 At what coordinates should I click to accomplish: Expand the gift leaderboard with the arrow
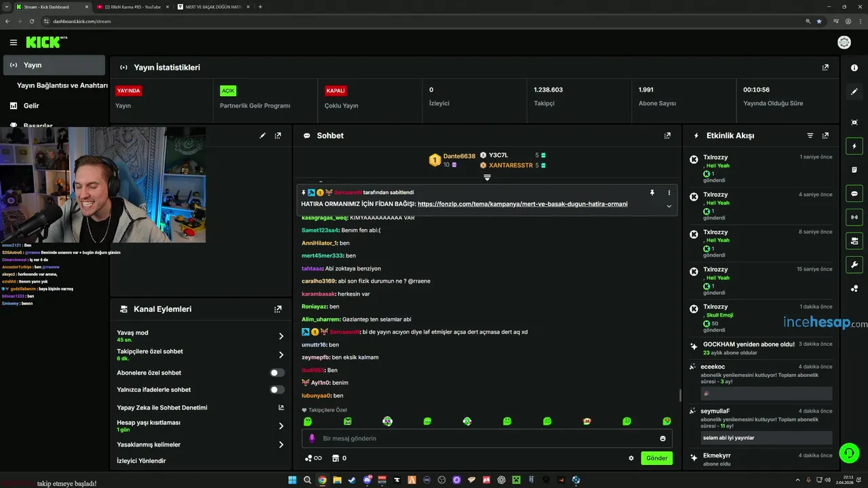[x=487, y=178]
